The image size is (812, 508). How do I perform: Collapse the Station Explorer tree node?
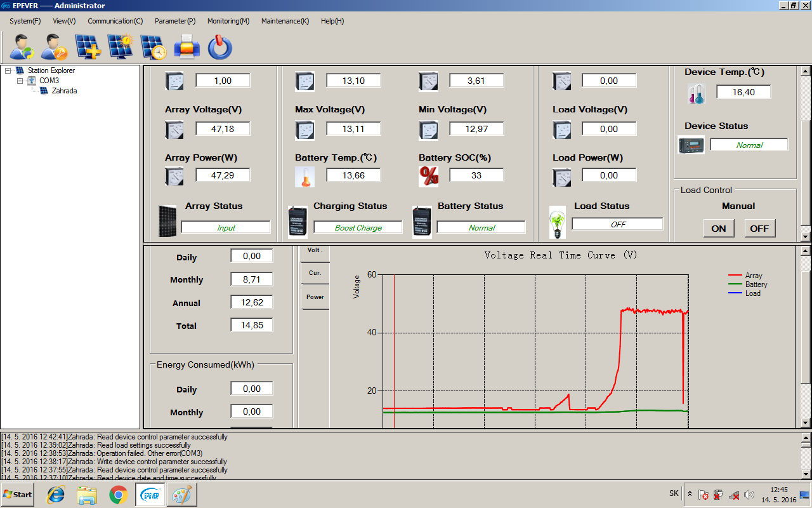point(8,71)
